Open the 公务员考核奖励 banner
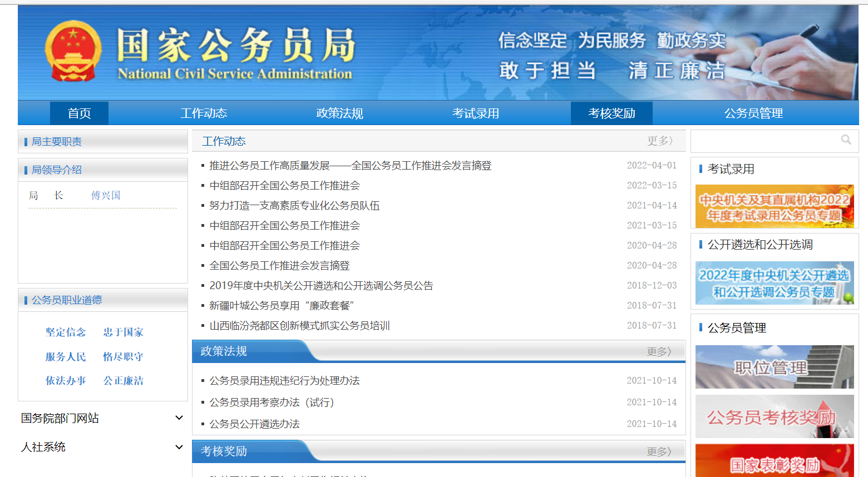Viewport: 868px width, 477px height. coord(775,416)
